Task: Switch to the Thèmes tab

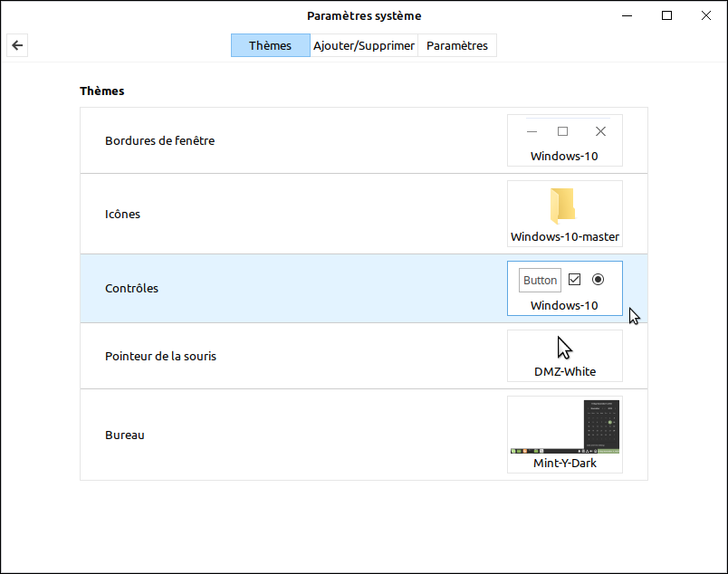Action: pos(270,46)
